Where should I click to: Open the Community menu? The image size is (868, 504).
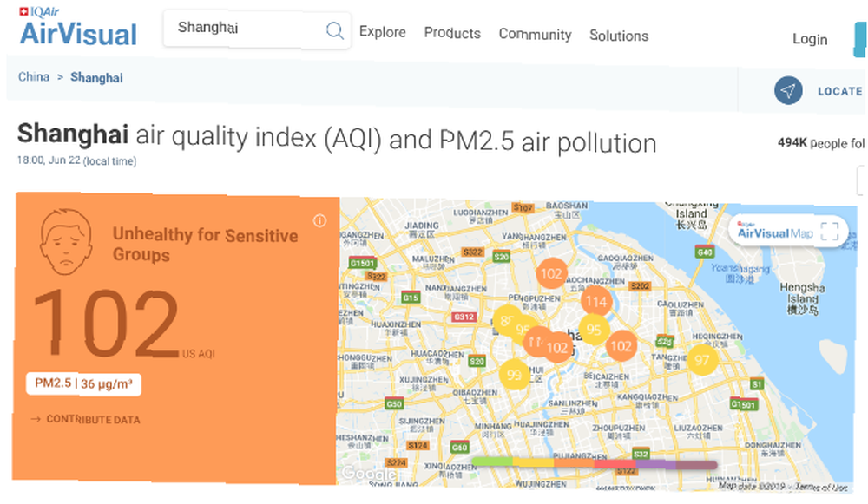pos(535,35)
